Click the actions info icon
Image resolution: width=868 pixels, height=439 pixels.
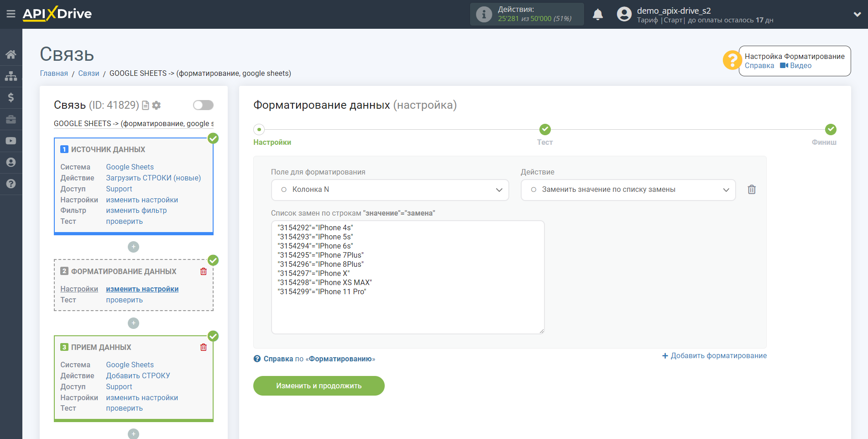click(484, 14)
